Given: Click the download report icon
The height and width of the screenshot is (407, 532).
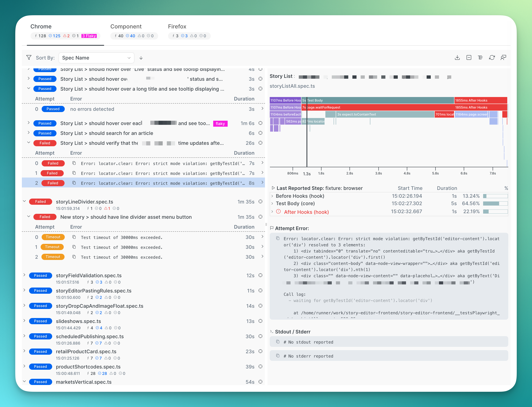Looking at the screenshot, I should pos(457,58).
